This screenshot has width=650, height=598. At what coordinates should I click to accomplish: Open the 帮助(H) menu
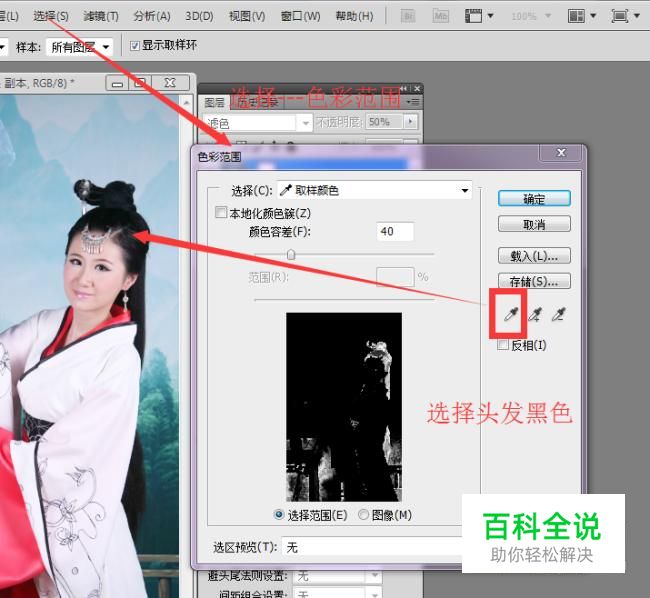354,17
